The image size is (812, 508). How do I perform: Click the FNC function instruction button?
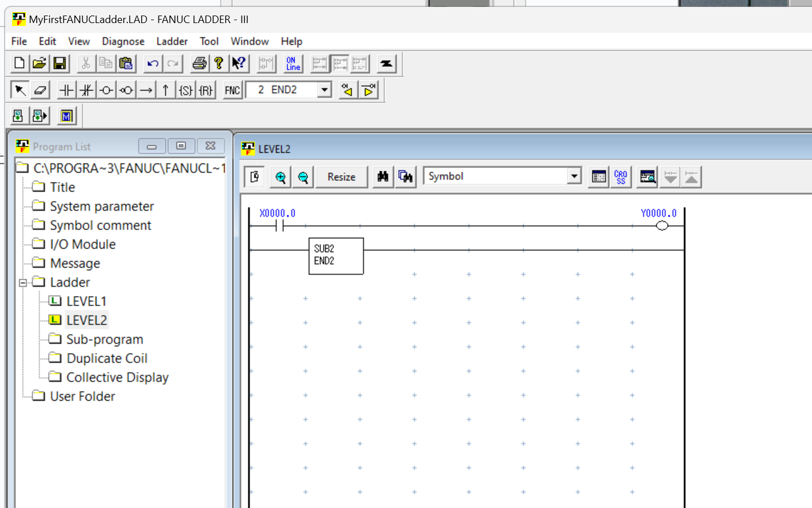[x=232, y=90]
